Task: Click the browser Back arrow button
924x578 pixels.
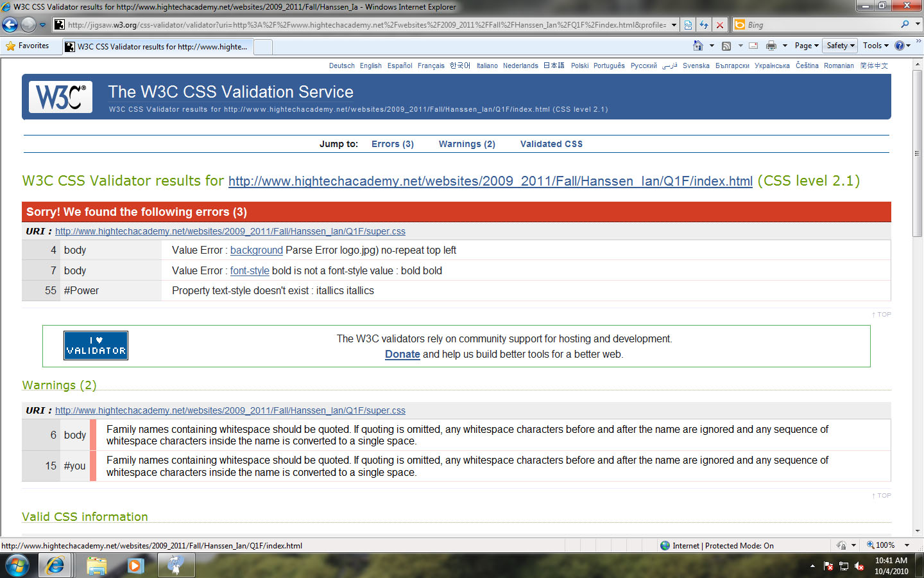Action: click(x=10, y=25)
